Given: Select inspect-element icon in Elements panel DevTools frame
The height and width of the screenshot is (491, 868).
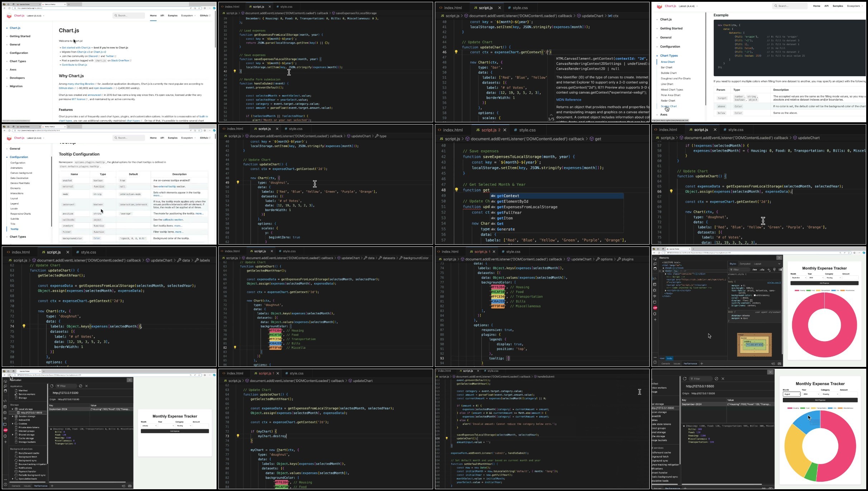Looking at the screenshot, I should click(x=655, y=259).
